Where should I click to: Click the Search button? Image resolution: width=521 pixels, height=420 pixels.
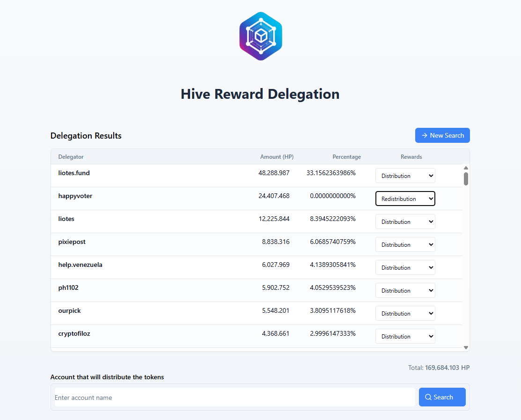pos(442,397)
